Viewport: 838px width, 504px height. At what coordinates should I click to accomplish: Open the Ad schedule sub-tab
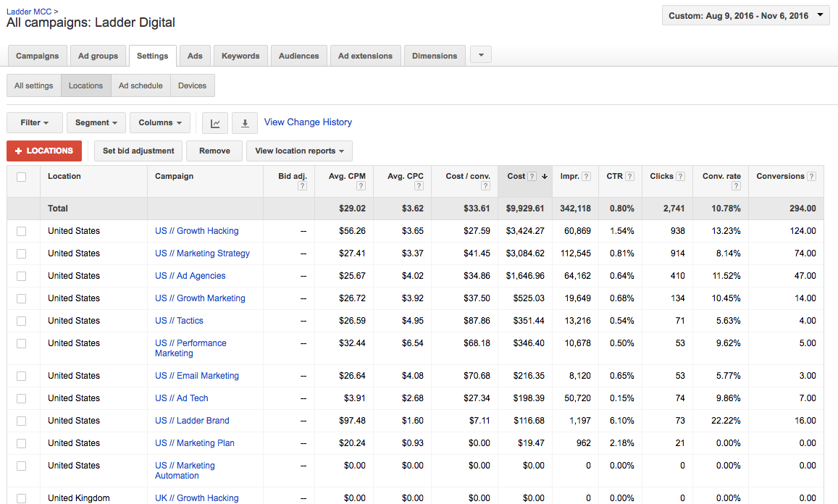coord(141,85)
